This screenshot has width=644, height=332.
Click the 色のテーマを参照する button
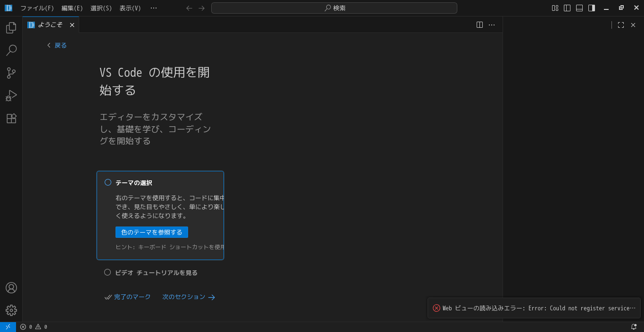152,232
